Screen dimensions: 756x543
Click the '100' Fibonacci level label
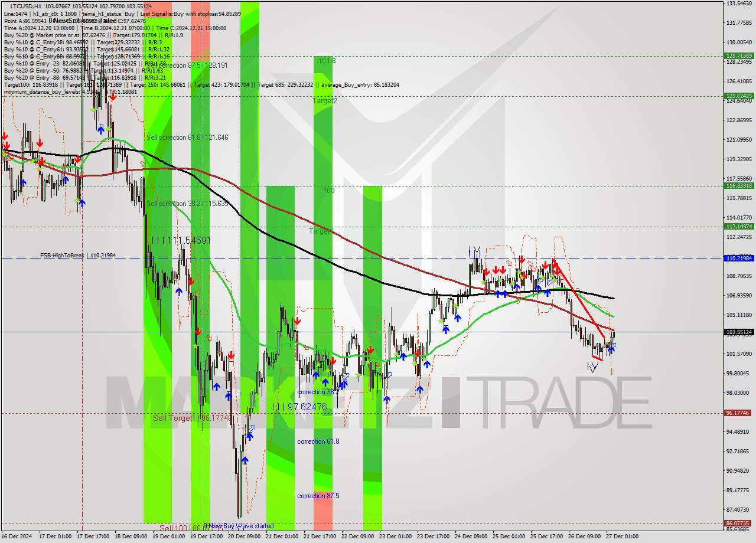pos(328,191)
